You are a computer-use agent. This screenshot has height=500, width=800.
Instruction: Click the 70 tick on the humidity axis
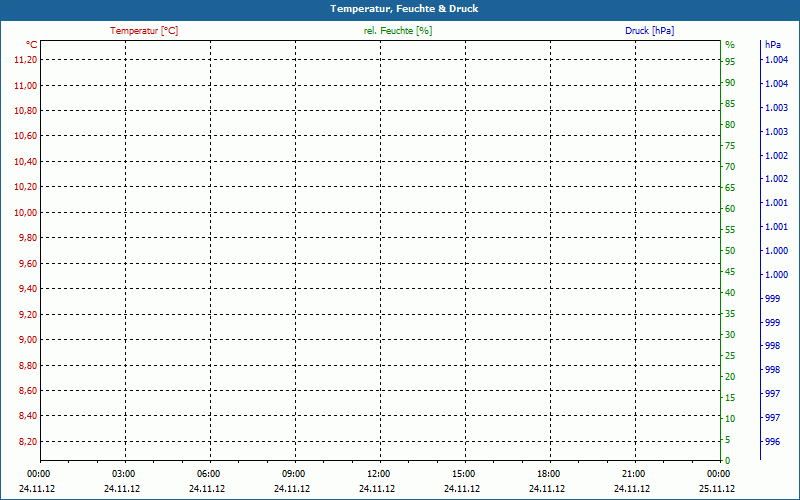pos(730,166)
